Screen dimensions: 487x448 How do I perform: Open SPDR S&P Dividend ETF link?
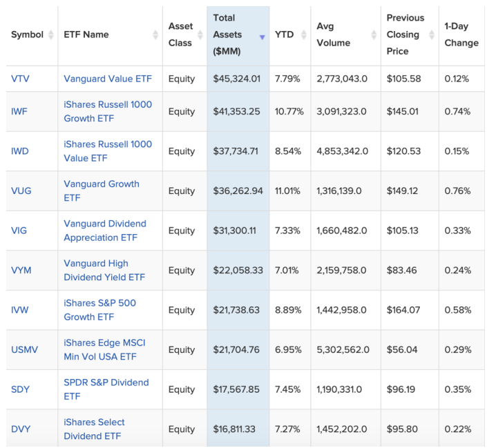pos(106,389)
